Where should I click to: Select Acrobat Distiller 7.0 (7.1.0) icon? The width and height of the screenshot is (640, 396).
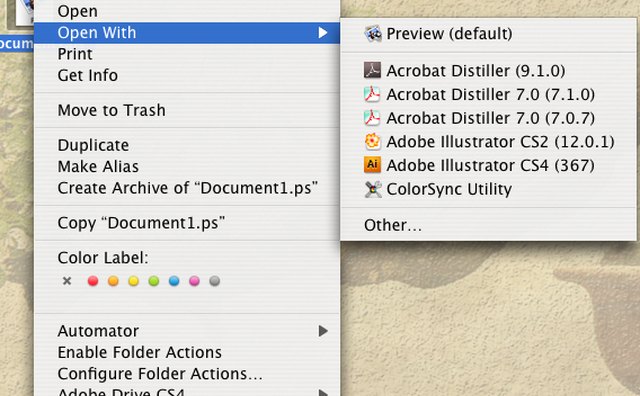coord(372,94)
